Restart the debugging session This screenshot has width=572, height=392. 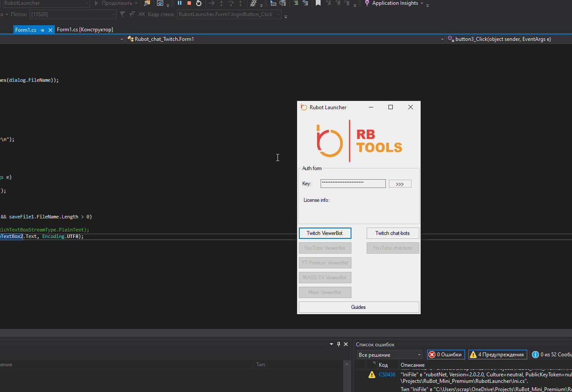tap(199, 3)
